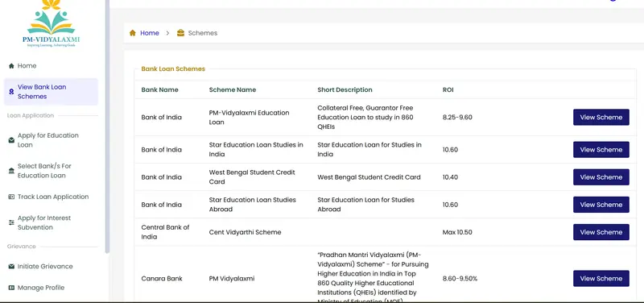Click the Scheme Name column header

pos(233,89)
